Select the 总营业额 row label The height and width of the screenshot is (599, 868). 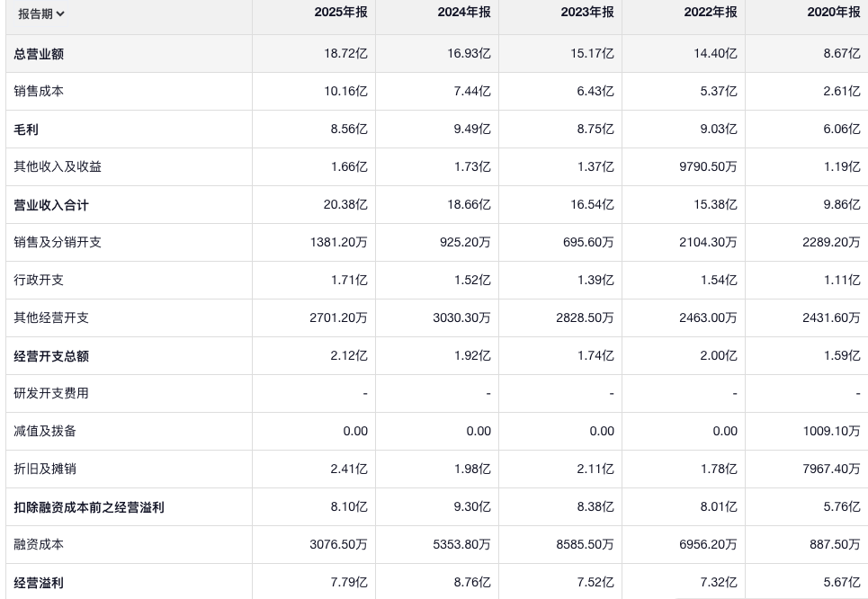click(39, 54)
